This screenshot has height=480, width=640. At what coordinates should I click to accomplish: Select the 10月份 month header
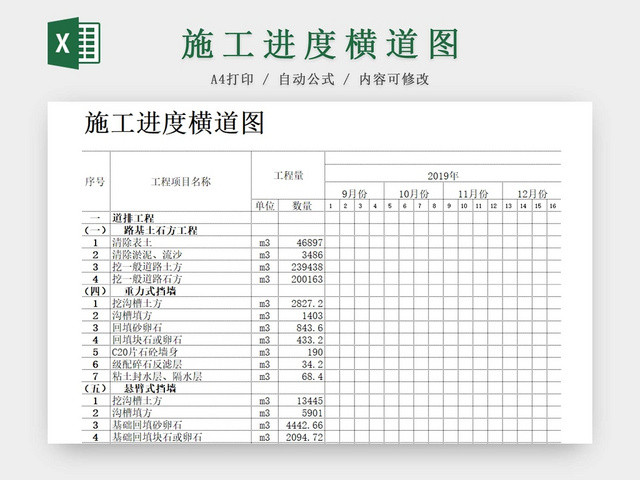pos(413,193)
